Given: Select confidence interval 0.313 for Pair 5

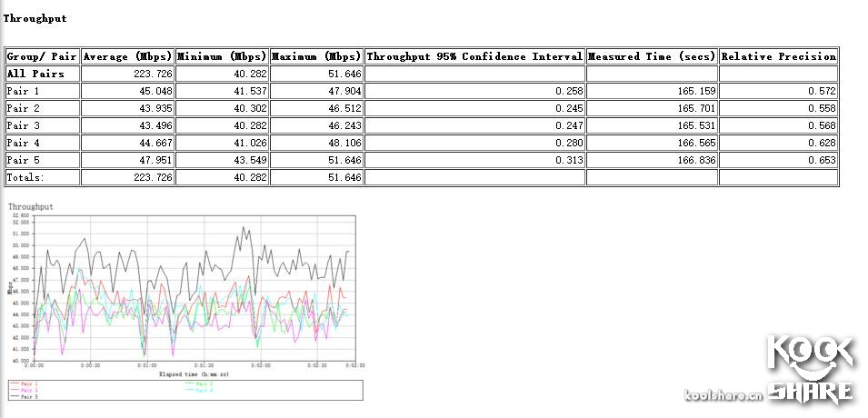Looking at the screenshot, I should click(x=570, y=160).
